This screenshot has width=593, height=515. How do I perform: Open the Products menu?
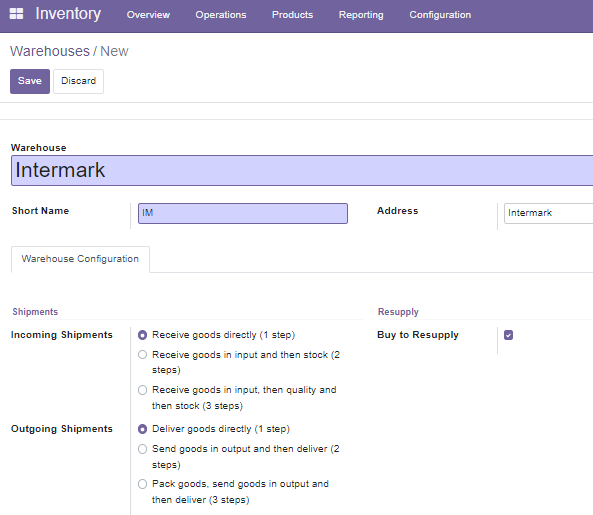[292, 15]
